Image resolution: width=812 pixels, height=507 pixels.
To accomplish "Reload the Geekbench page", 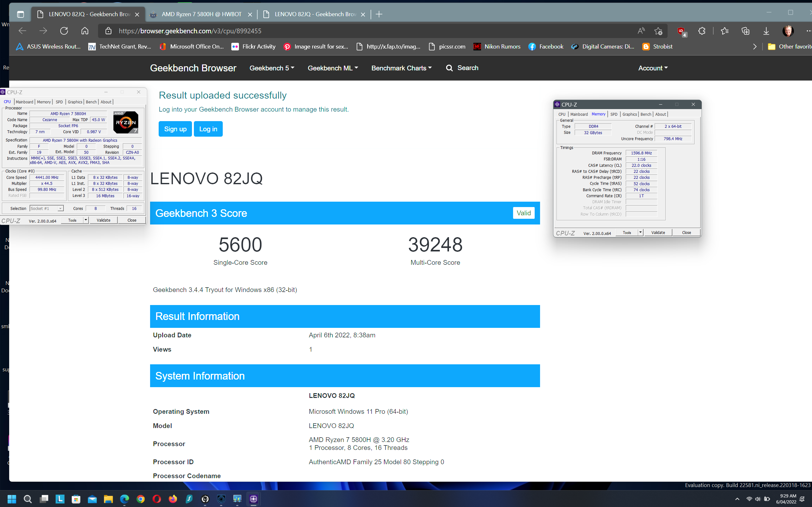I will [64, 31].
